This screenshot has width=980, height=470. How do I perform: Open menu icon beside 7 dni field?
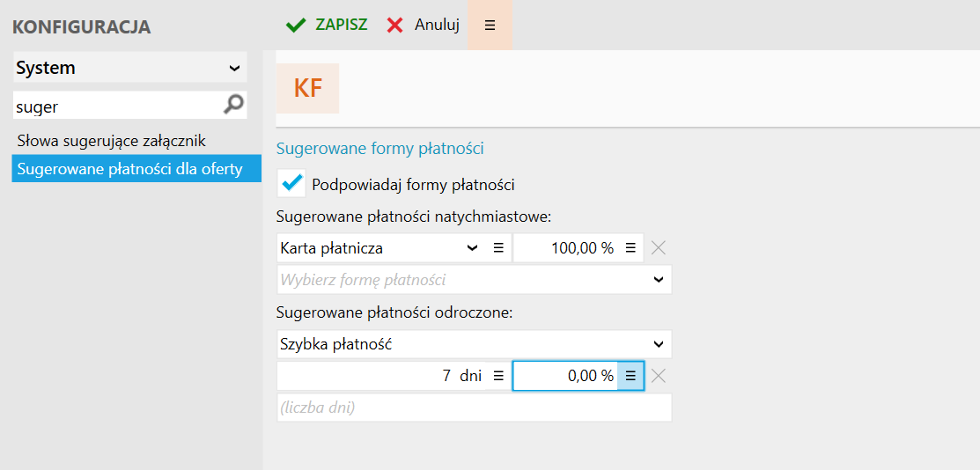(498, 376)
